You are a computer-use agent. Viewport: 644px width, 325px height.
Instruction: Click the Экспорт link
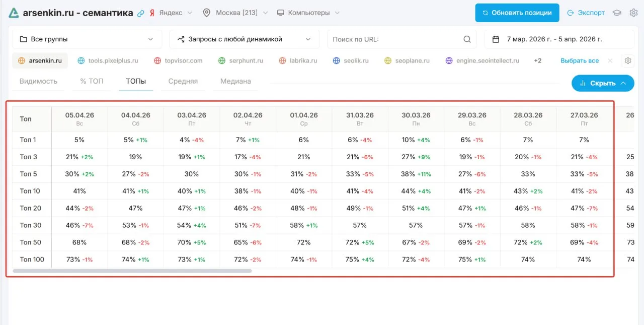(586, 13)
